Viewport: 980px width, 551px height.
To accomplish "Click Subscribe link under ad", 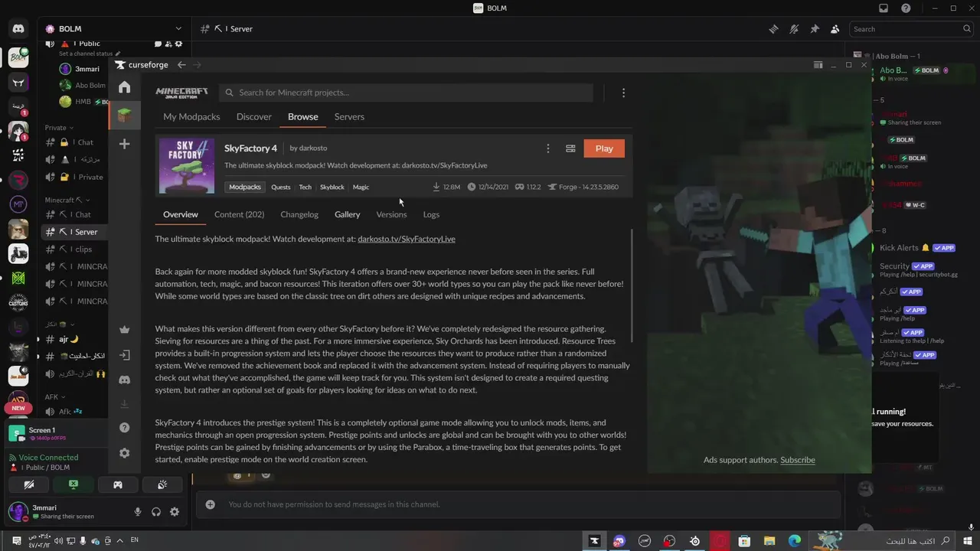I will (798, 460).
